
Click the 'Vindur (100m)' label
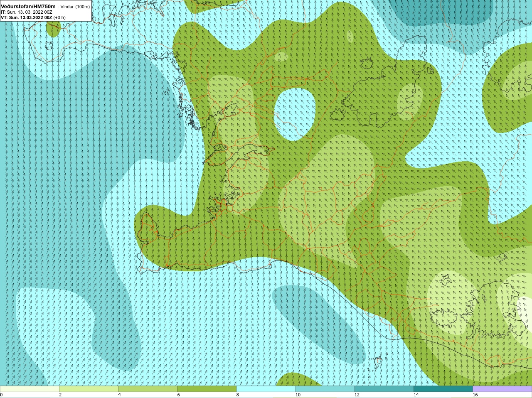(x=75, y=7)
